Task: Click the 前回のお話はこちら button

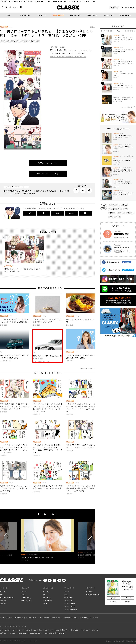Action: coord(47,163)
